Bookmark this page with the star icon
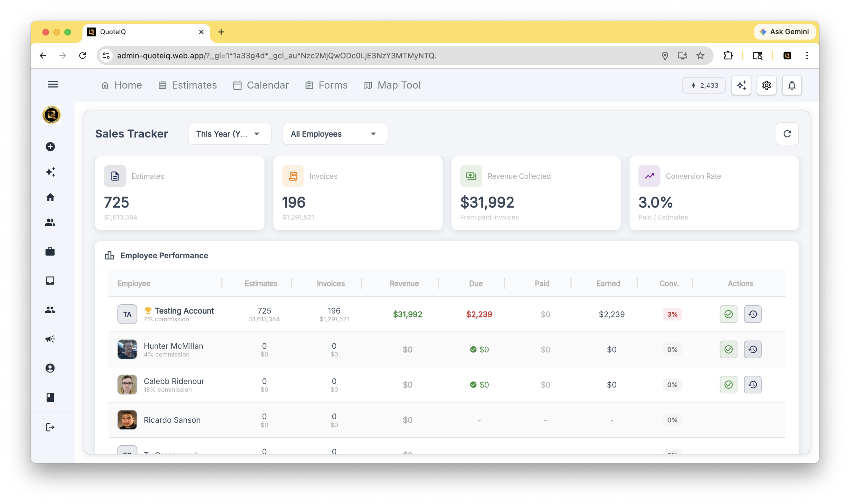The height and width of the screenshot is (504, 850). click(x=700, y=55)
